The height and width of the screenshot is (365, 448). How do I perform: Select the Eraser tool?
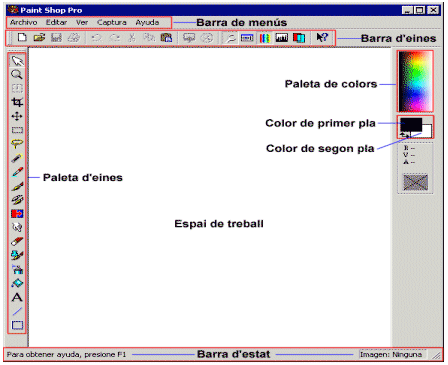[x=17, y=241]
